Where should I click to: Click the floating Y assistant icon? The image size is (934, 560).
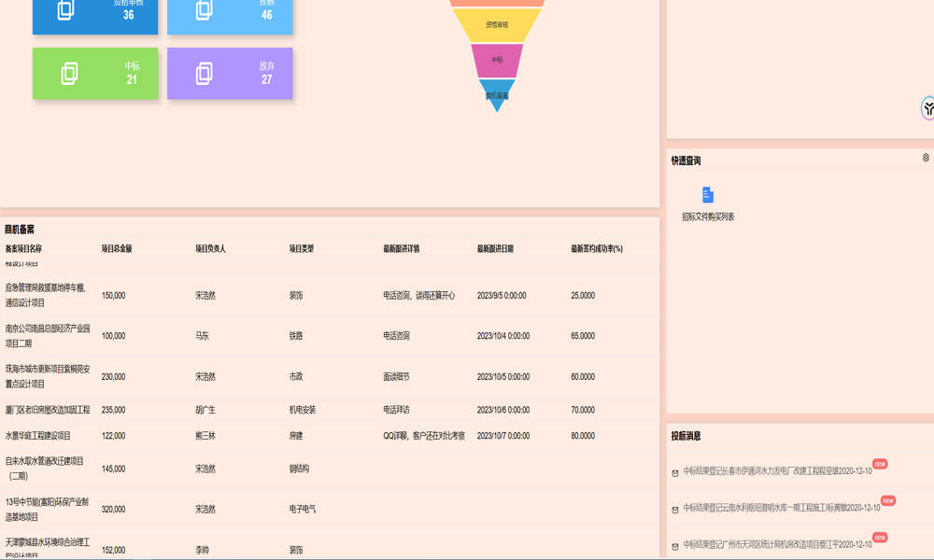[928, 108]
